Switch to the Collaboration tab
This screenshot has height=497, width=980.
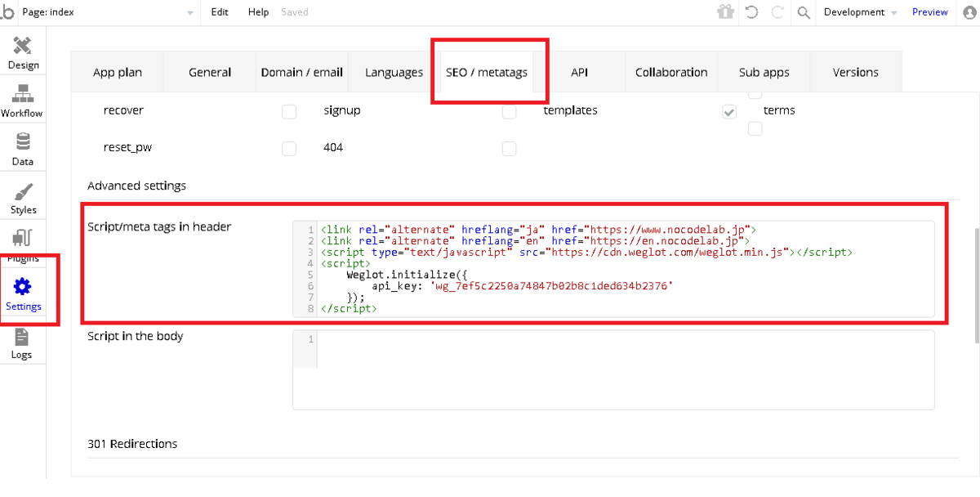[671, 72]
